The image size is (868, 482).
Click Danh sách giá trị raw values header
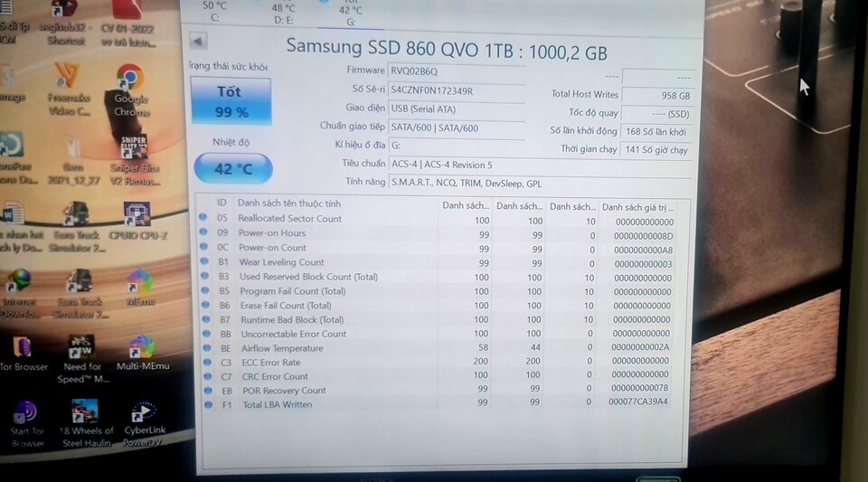click(x=638, y=207)
